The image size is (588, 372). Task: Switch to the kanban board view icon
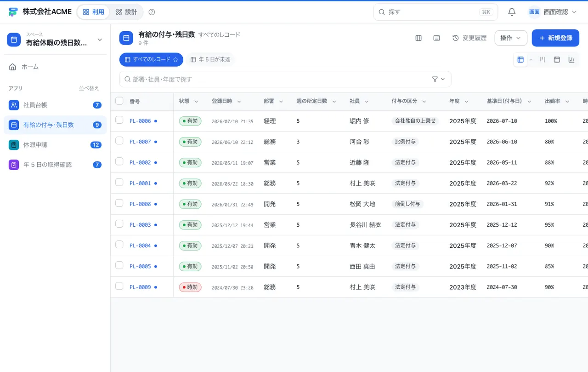click(x=542, y=59)
